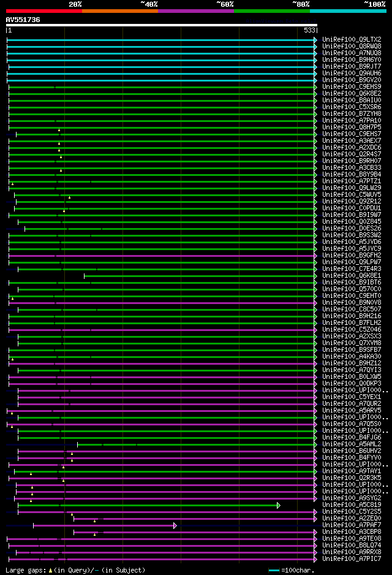Select the label UniRef100_Q6K8E2
Image resolution: width=392 pixels, height=575 pixels.
352,94
